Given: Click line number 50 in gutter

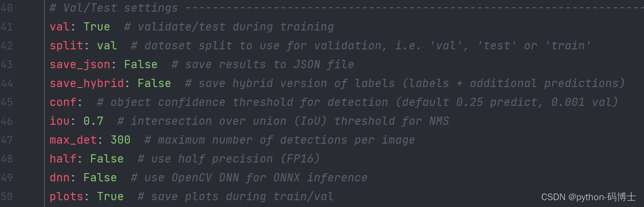Looking at the screenshot, I should 7,197.
